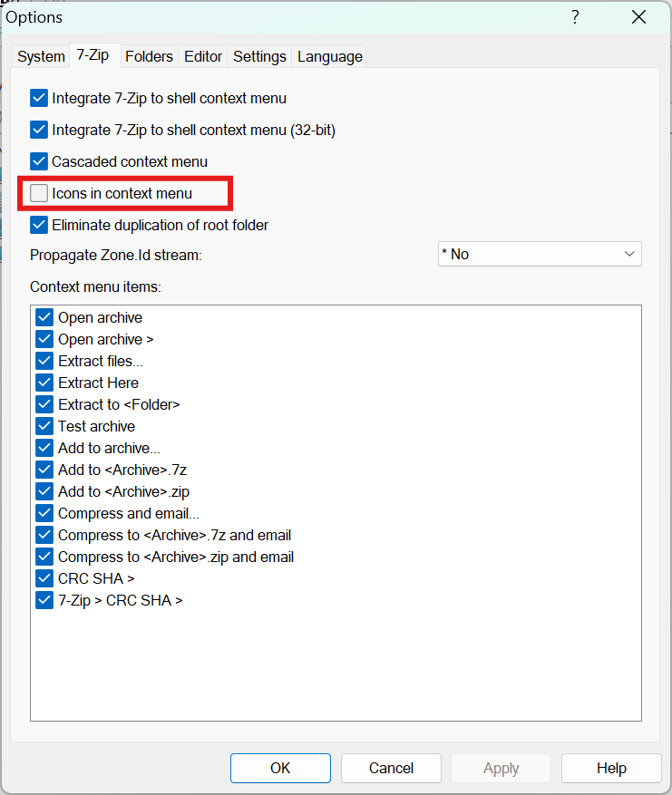Uncheck the first Open archive item
Image resolution: width=672 pixels, height=795 pixels.
[44, 317]
